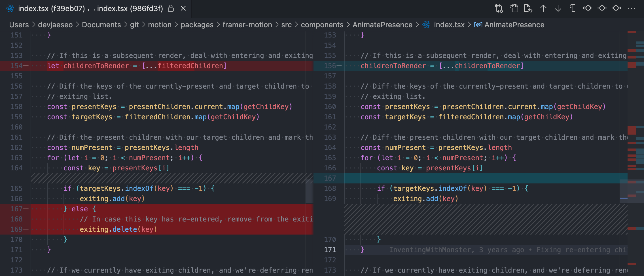Expand the Documents breadcrumb
The width and height of the screenshot is (644, 276).
(x=101, y=25)
